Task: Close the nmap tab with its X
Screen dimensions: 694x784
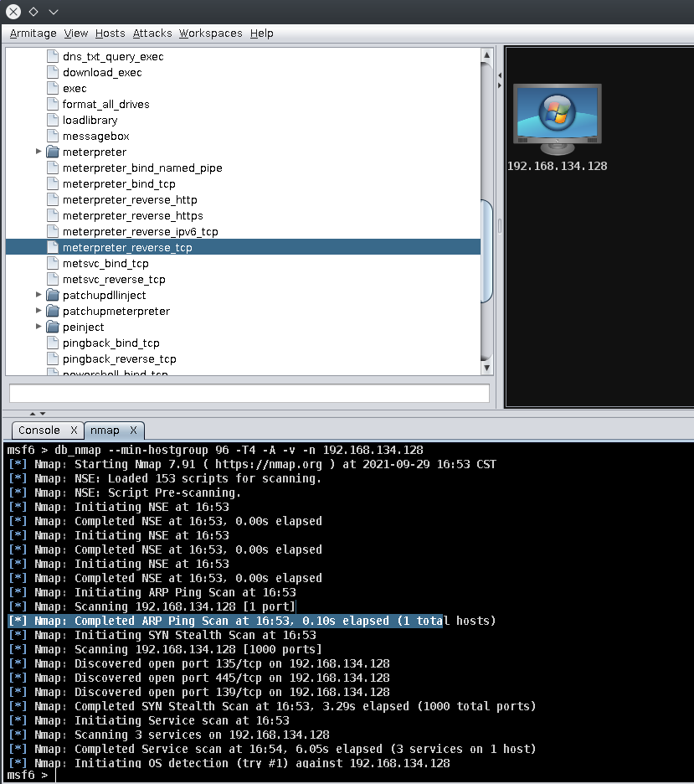Action: 133,431
